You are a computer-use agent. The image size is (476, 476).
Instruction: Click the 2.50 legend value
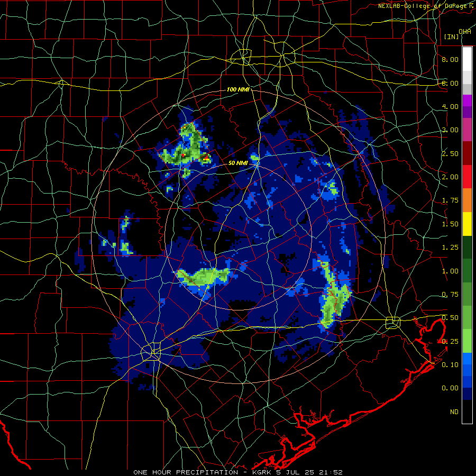pyautogui.click(x=450, y=153)
